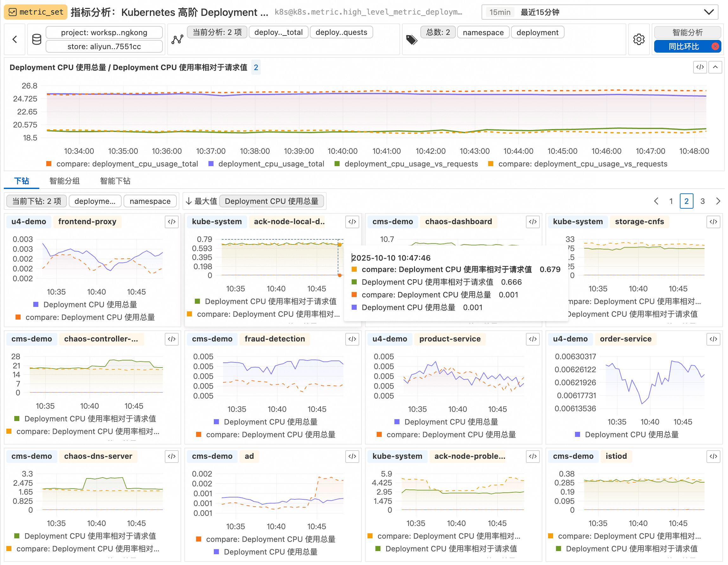Go to pagination page 3
The width and height of the screenshot is (728, 565).
click(x=702, y=201)
